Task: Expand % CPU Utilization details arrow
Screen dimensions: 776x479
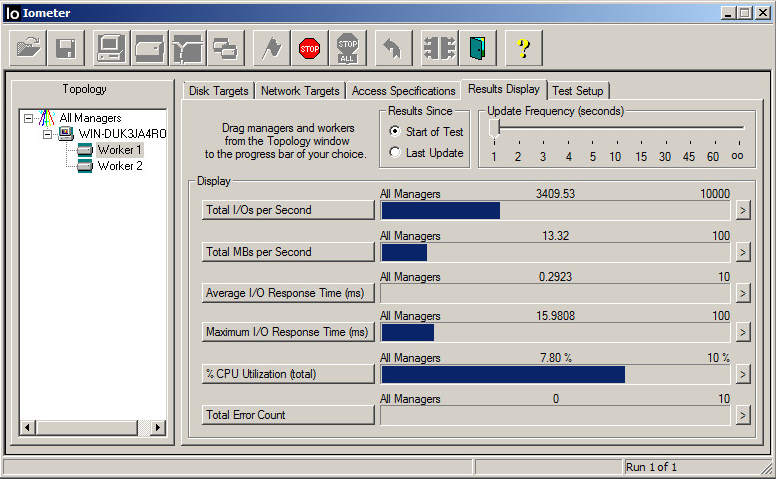Action: click(742, 375)
